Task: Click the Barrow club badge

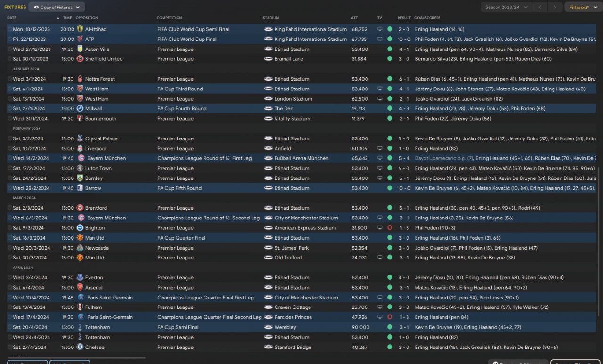Action: click(x=80, y=188)
